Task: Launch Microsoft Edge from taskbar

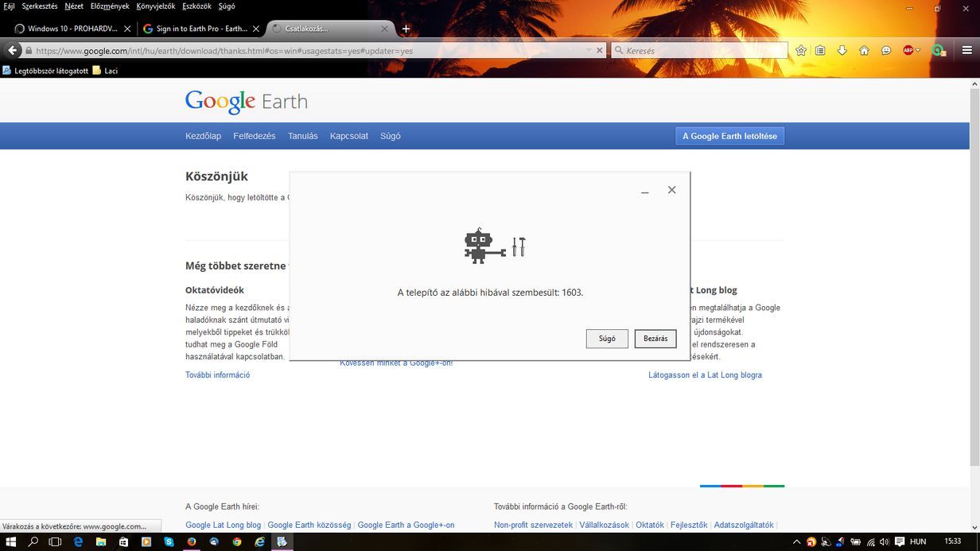Action: [78, 542]
